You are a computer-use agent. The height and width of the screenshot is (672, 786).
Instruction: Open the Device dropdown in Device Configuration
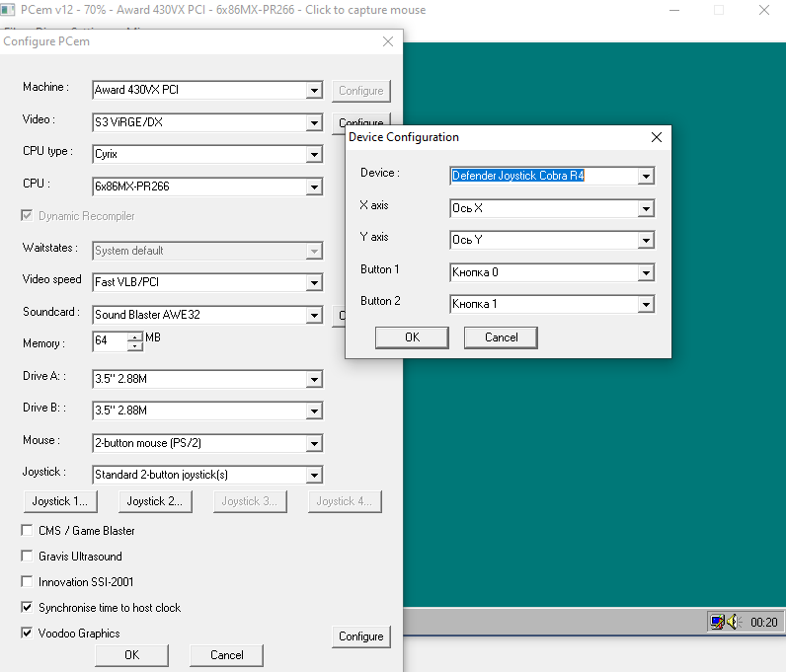click(646, 176)
